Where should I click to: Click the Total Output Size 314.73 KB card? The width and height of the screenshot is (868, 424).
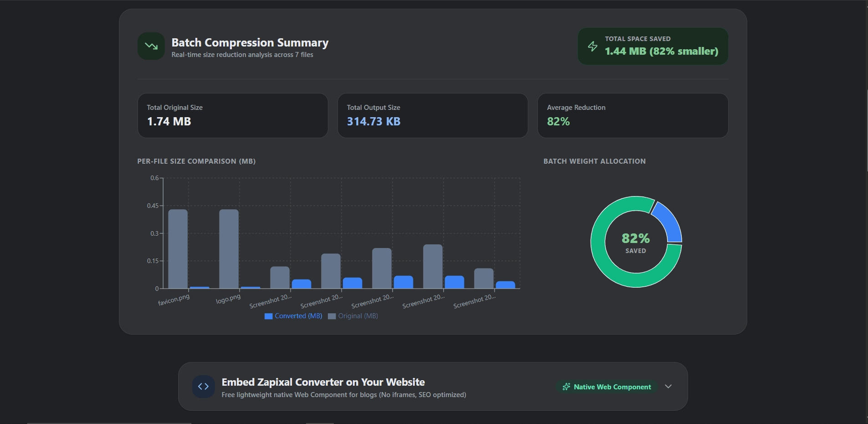coord(433,116)
